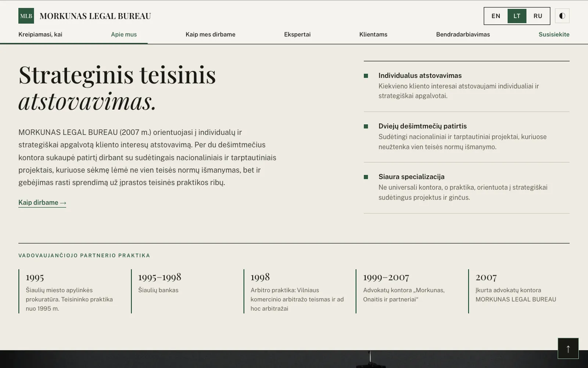Click text Įkurta advokatų kontora

(x=508, y=290)
